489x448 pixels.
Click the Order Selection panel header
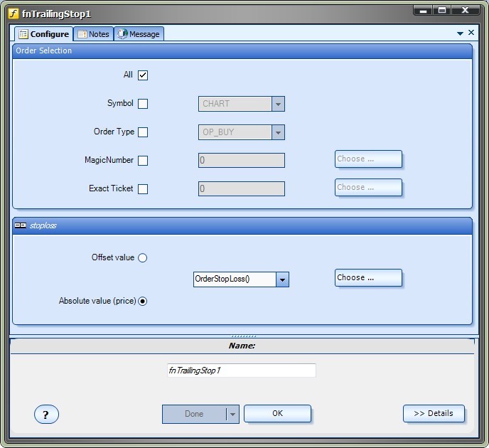pyautogui.click(x=242, y=51)
